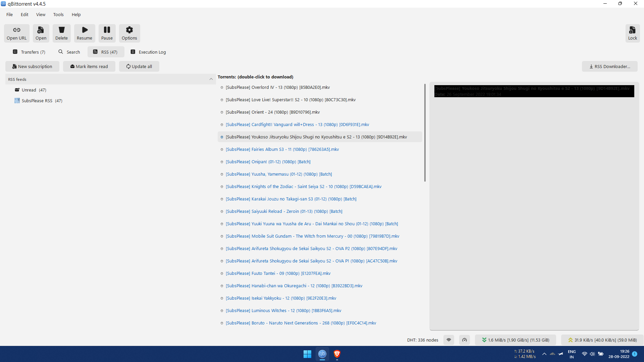Open the Options settings icon
Viewport: 644px width, 362px height.
pos(129,33)
